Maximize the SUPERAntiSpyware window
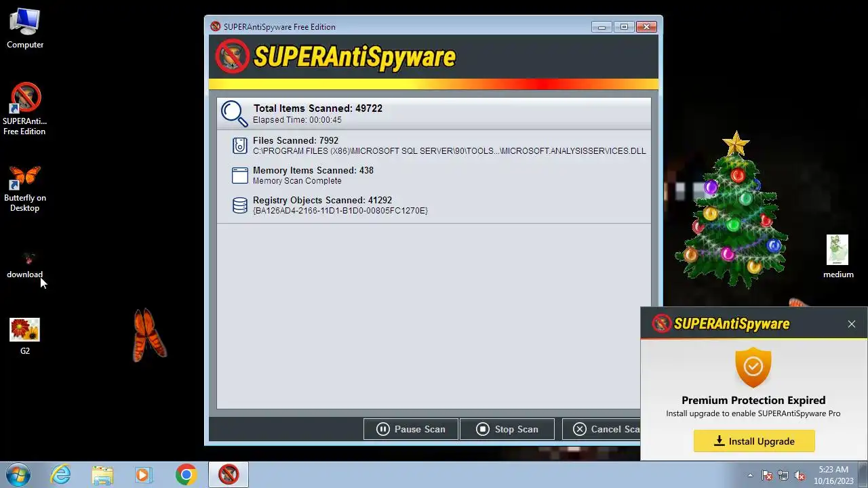 (624, 27)
